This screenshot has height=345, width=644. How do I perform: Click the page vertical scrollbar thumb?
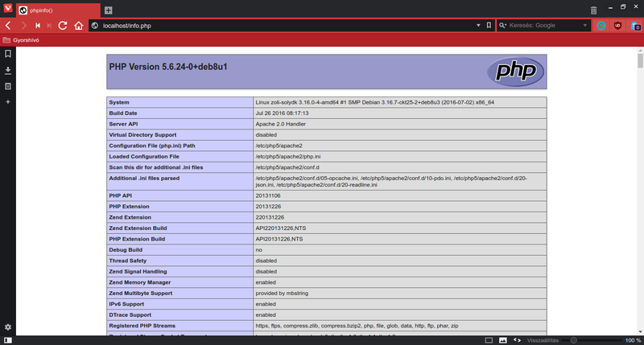pyautogui.click(x=640, y=60)
